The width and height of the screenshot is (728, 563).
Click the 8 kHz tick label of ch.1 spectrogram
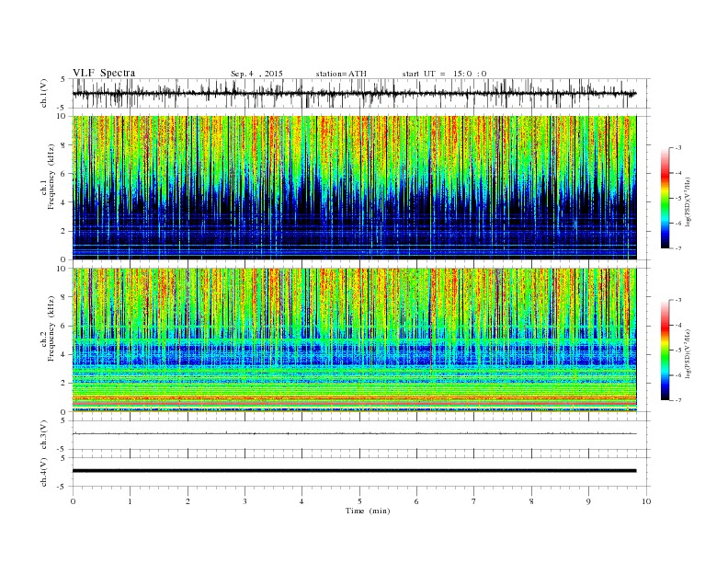(x=63, y=145)
